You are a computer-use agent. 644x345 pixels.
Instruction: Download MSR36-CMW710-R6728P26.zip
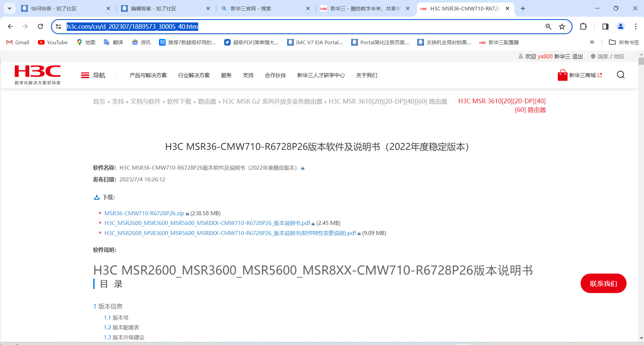[144, 213]
